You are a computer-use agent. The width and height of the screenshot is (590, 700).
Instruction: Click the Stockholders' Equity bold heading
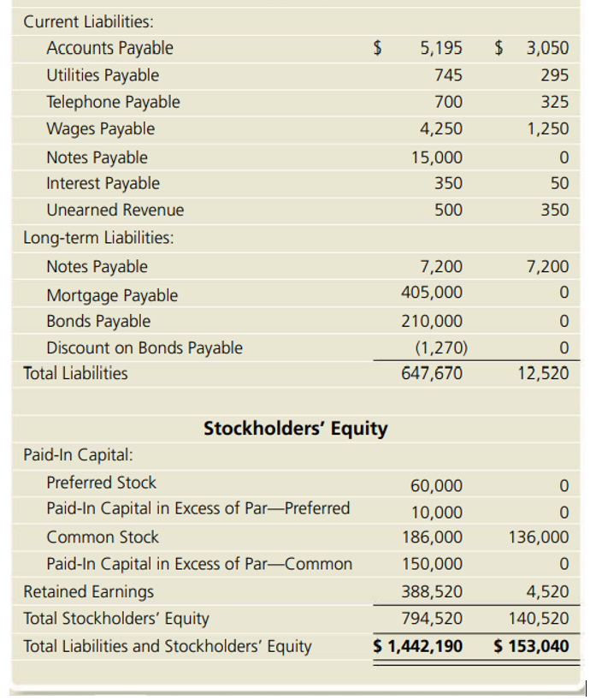pos(295,428)
